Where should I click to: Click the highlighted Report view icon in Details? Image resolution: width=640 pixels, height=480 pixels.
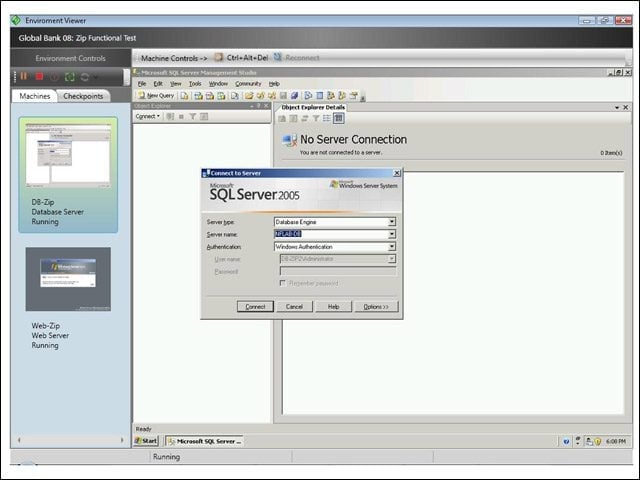click(338, 118)
